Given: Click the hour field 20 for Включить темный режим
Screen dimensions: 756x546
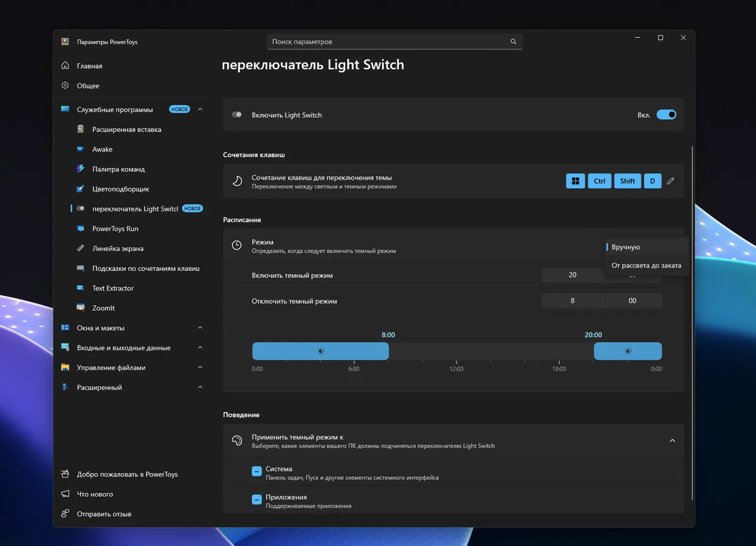Looking at the screenshot, I should 573,275.
